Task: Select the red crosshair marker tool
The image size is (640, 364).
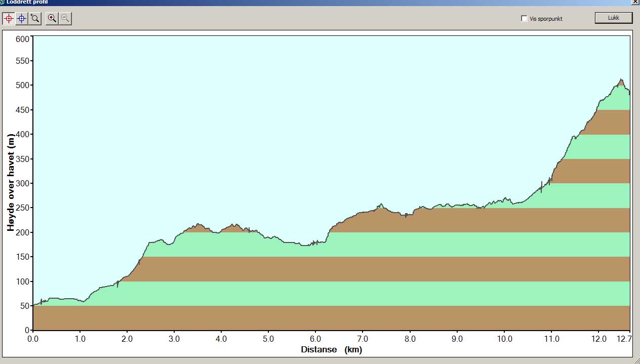Action: coord(9,19)
